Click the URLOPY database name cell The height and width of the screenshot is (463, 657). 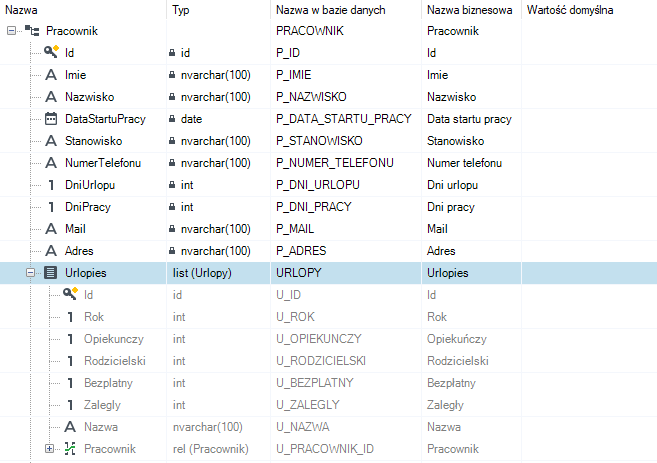pos(346,273)
